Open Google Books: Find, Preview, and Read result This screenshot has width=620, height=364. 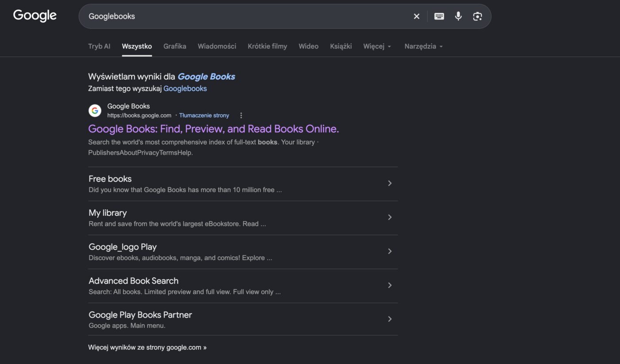[213, 129]
